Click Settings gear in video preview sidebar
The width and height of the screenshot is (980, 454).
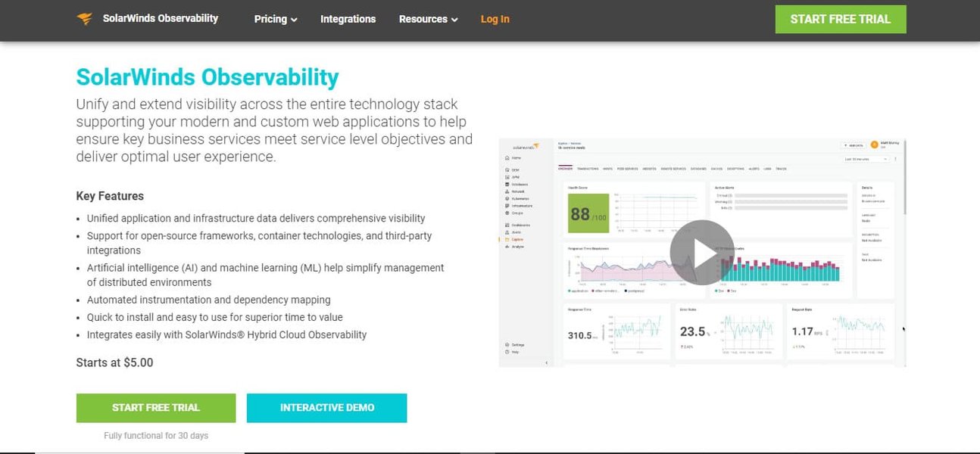tap(507, 345)
